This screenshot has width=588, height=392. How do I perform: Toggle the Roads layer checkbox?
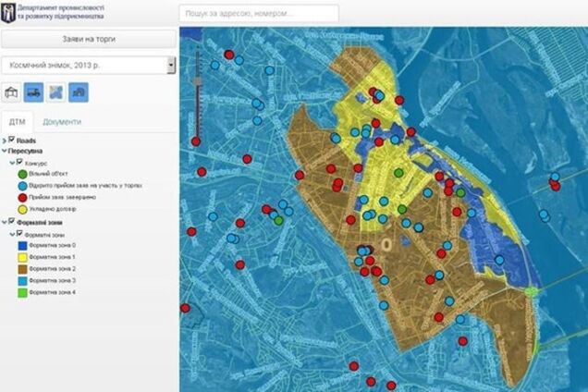12,140
